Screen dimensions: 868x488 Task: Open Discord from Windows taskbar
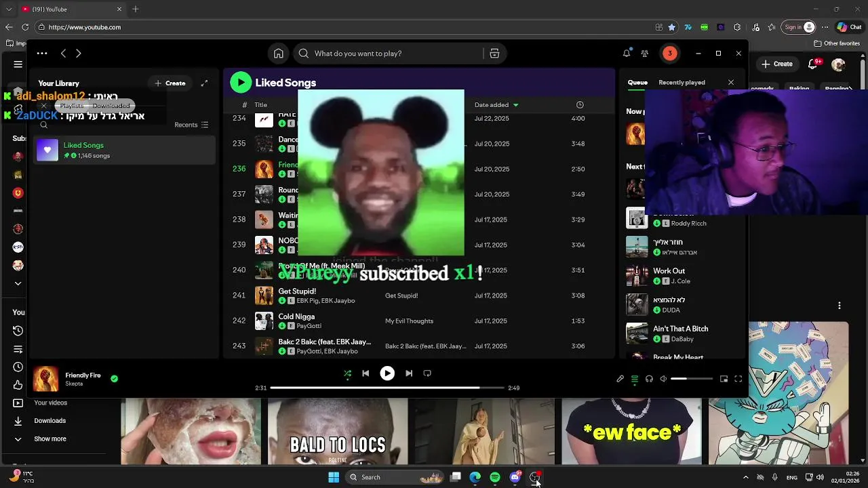click(515, 477)
